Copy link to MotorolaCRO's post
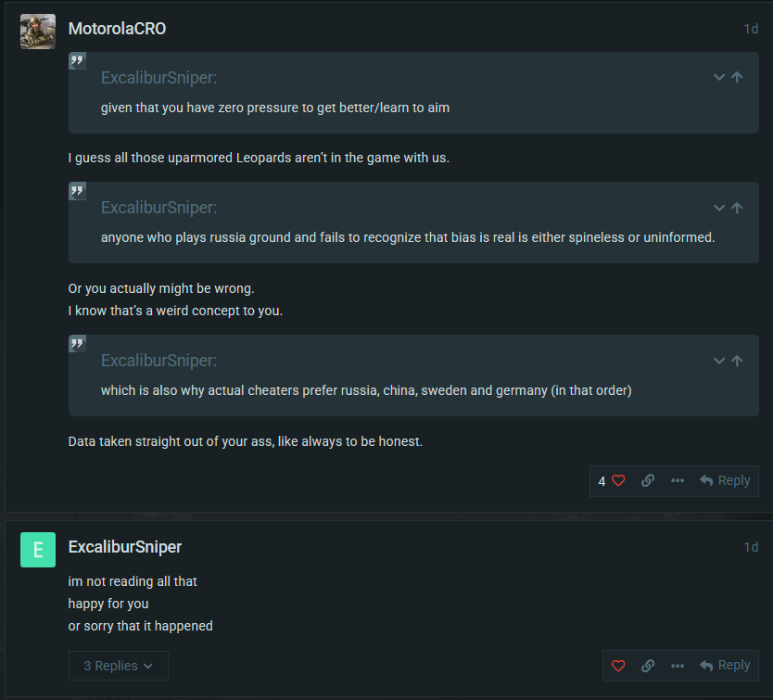This screenshot has width=773, height=700. point(648,480)
